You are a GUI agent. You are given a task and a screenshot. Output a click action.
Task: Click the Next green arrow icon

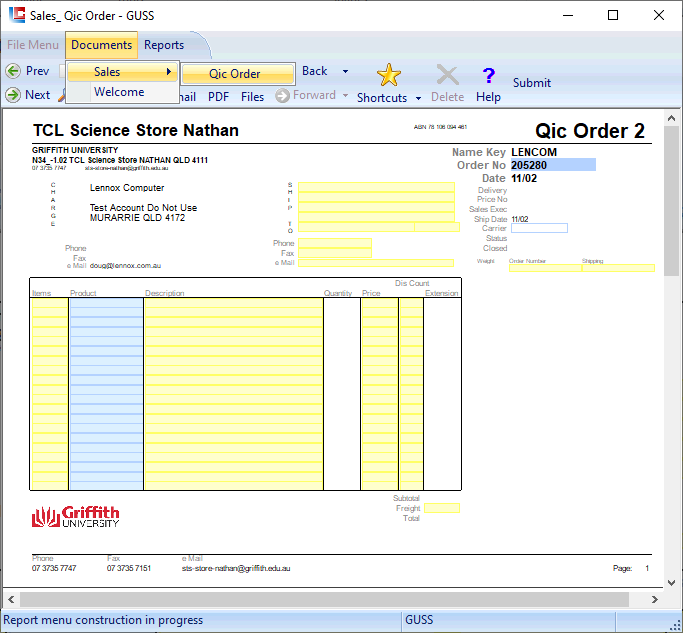(13, 95)
